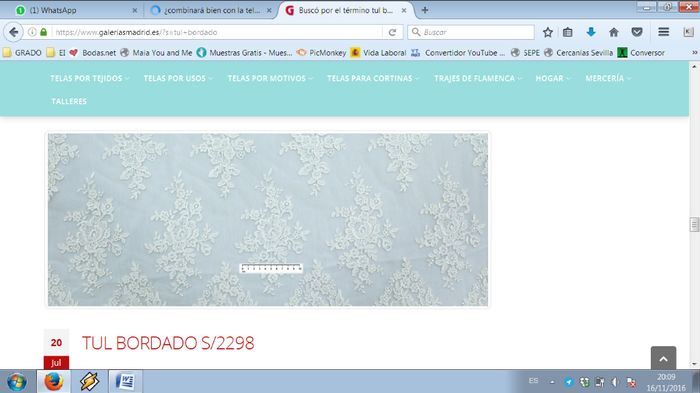
Task: Click the page vertical scrollbar thumb
Action: coord(694,225)
